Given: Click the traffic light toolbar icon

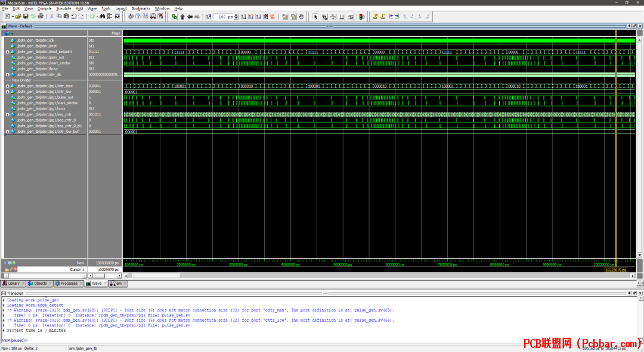Looking at the screenshot, I should (x=362, y=17).
